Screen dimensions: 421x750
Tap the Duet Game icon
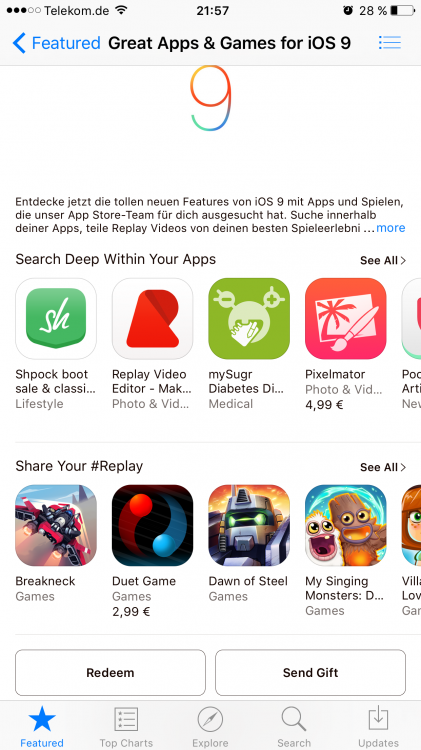click(x=153, y=525)
